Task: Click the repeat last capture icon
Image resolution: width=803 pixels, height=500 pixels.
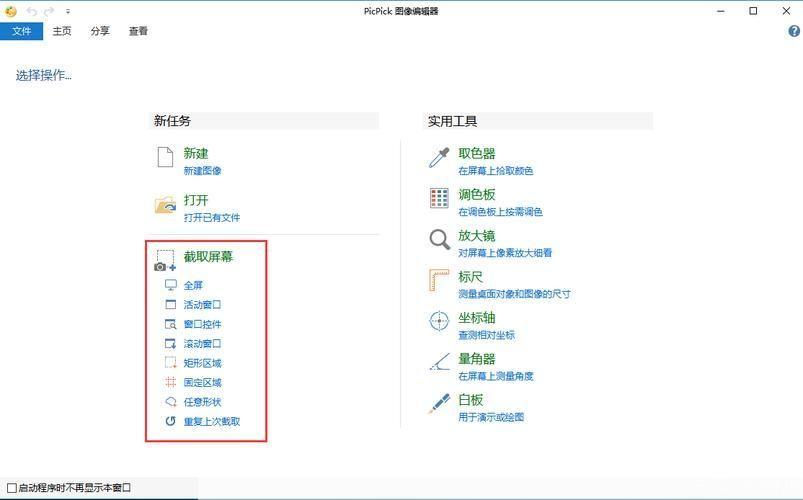Action: [171, 421]
